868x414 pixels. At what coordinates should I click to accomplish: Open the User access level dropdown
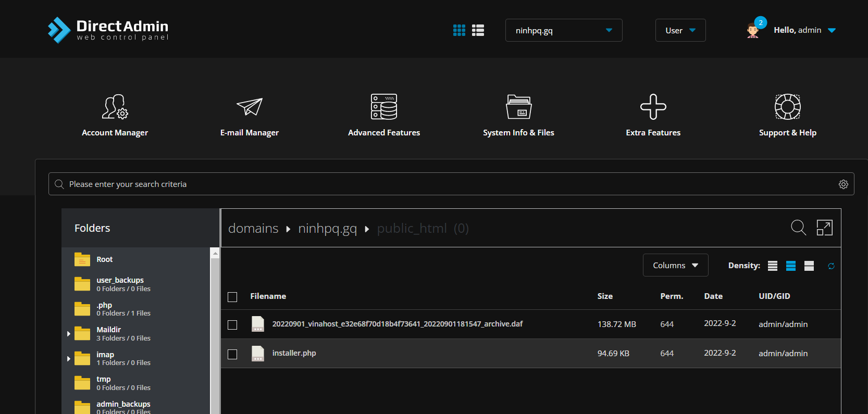point(680,30)
